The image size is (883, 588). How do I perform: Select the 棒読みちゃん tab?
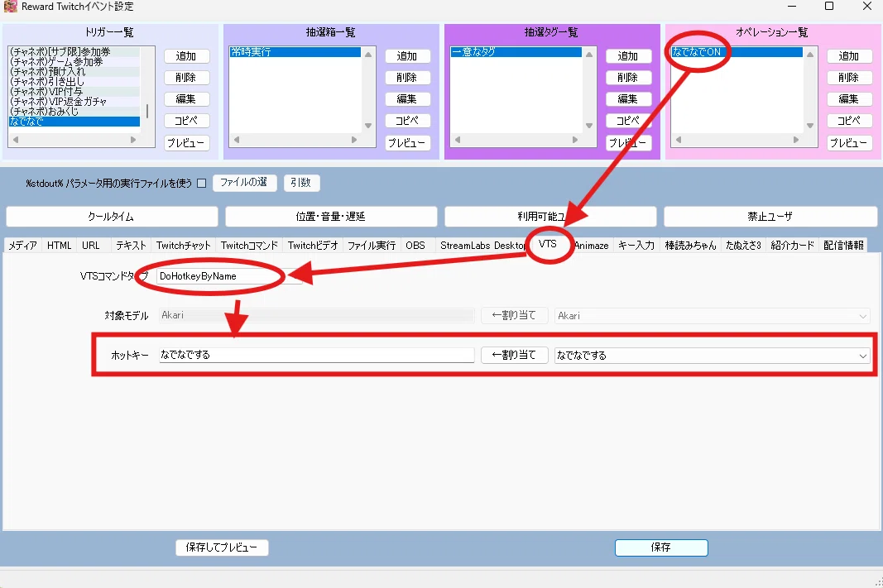(x=690, y=246)
